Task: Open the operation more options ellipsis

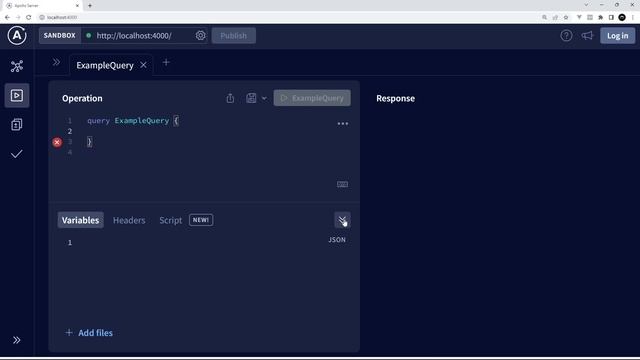Action: 343,124
